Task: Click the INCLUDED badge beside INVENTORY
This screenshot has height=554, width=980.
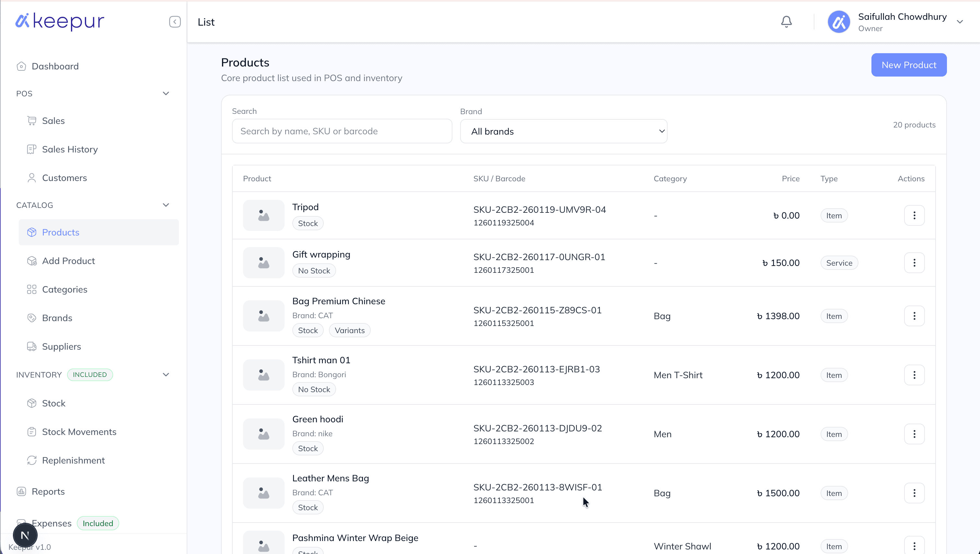Action: (90, 375)
